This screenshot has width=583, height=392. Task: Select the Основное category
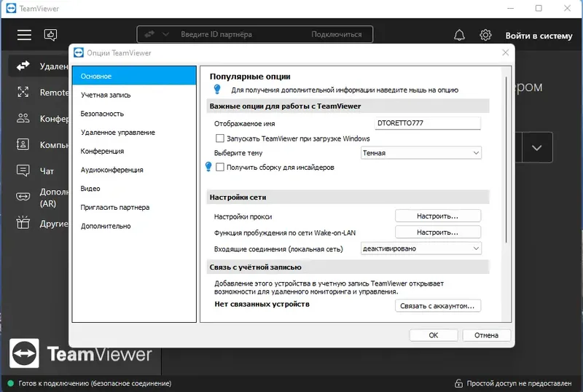(x=134, y=76)
